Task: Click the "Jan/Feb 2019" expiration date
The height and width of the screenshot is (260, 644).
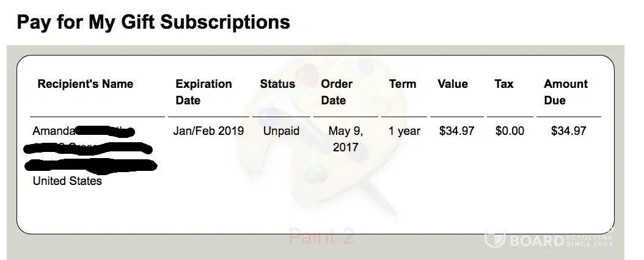Action: coord(208,131)
